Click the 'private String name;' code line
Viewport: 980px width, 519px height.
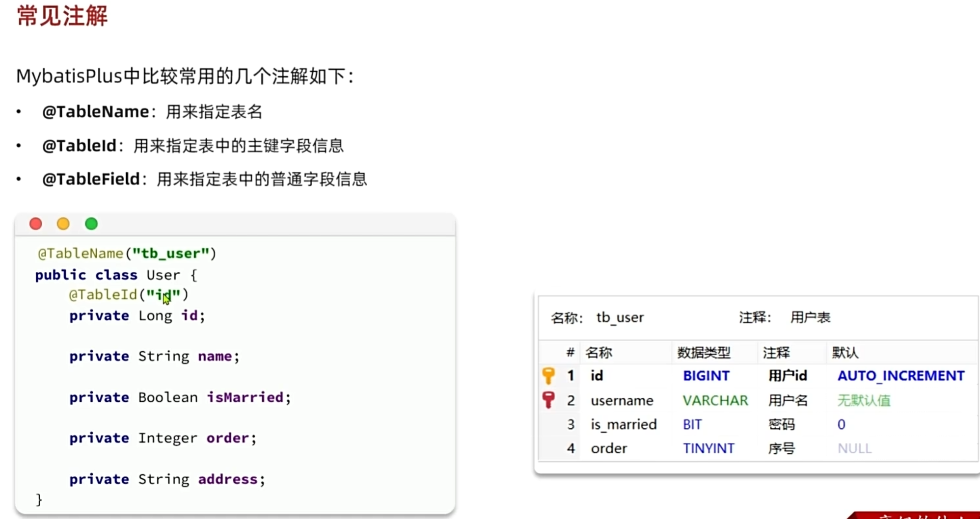(154, 356)
